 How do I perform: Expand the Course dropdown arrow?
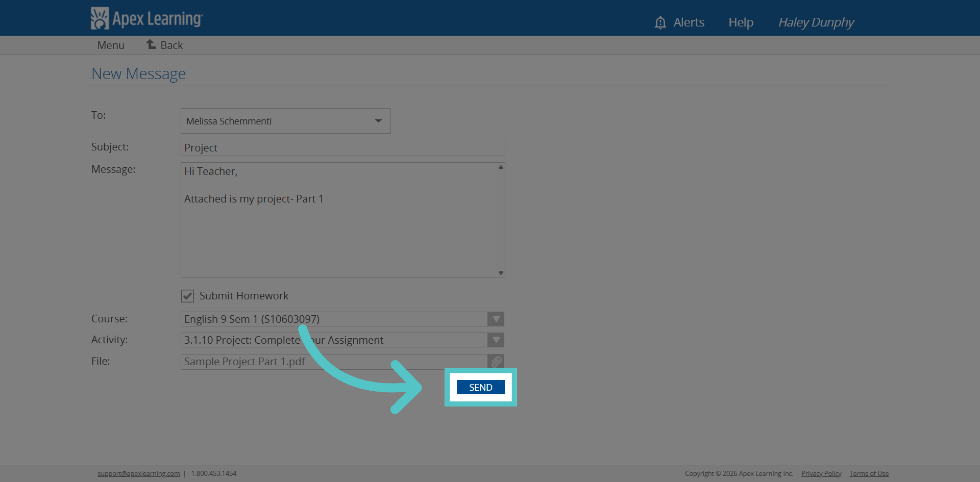click(496, 319)
